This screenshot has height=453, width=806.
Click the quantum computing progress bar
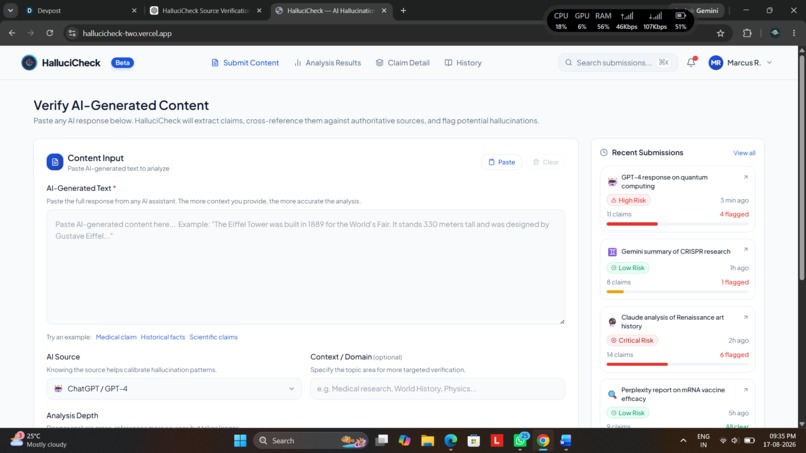click(x=677, y=224)
